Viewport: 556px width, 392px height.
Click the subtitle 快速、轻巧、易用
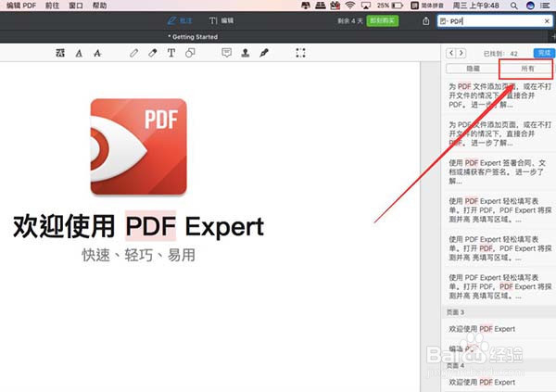(x=138, y=255)
